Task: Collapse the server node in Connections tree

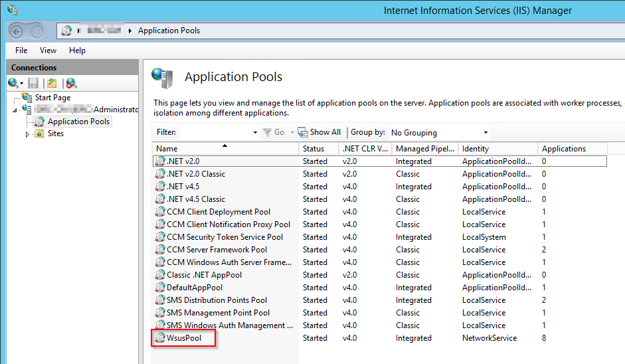Action: pyautogui.click(x=15, y=110)
